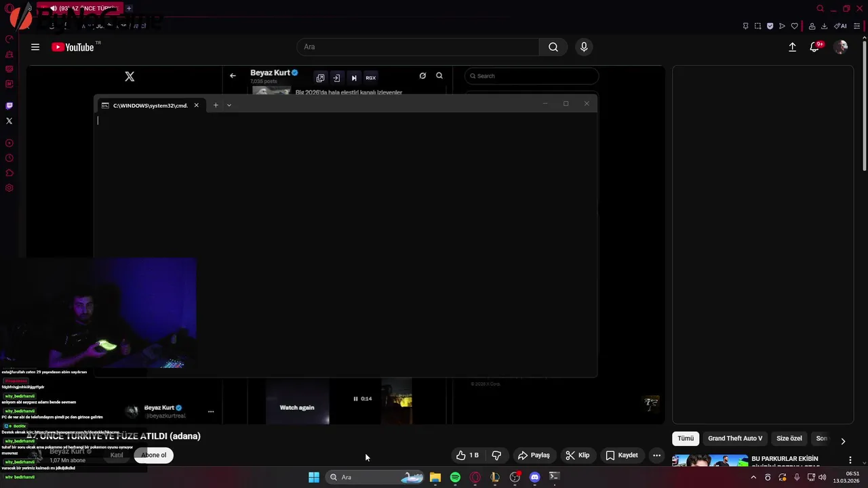868x488 pixels.
Task: Click X profile search magnifier icon
Action: point(439,76)
